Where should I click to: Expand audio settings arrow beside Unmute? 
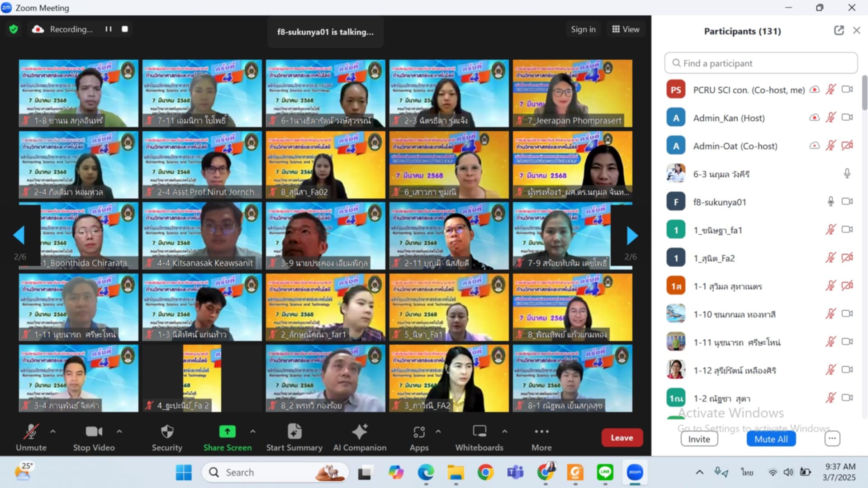pos(53,431)
